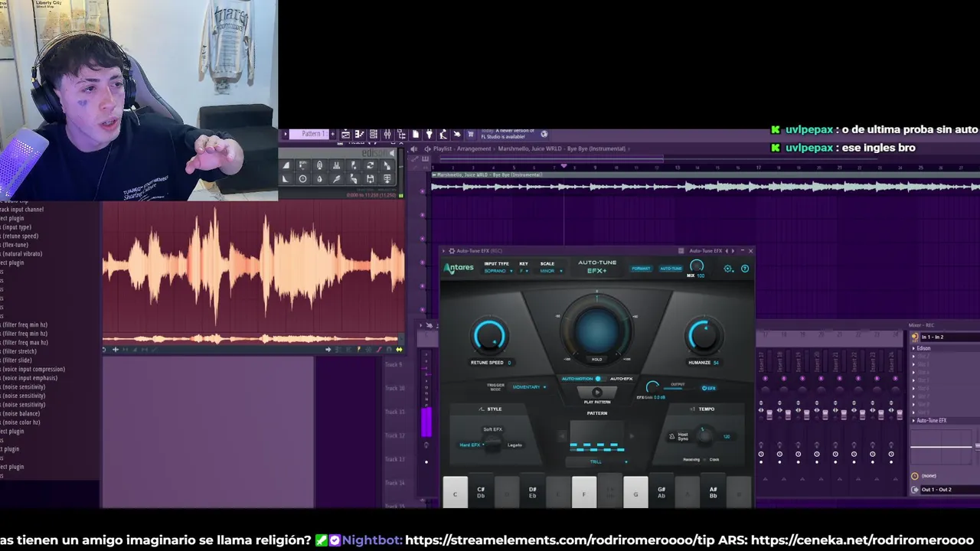Toggle the G key on Auto-Tune keyboard
This screenshot has height=551, width=980.
[x=635, y=492]
